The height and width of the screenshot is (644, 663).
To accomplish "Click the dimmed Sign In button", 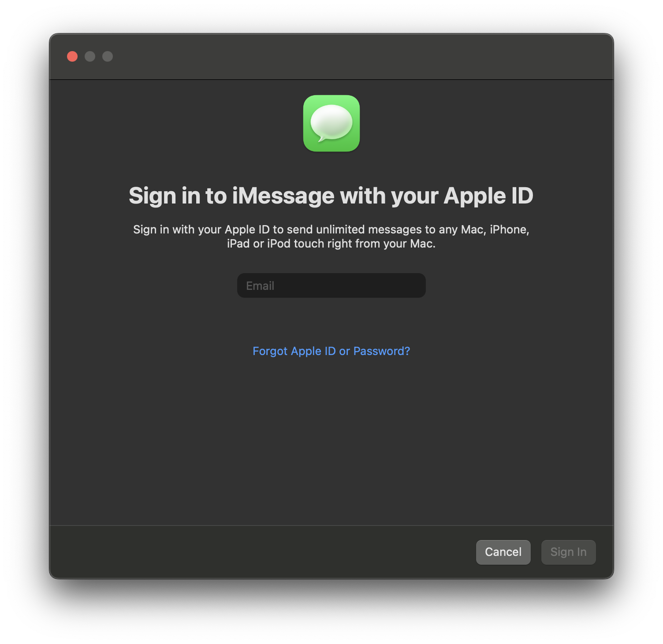I will click(569, 552).
